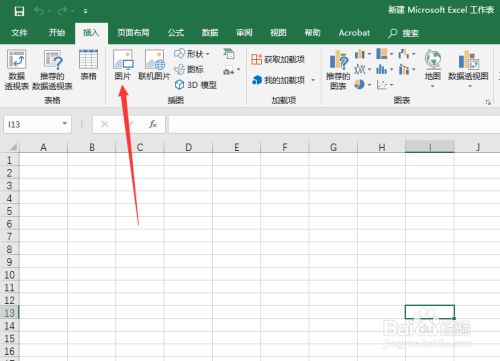Select column G header

333,147
